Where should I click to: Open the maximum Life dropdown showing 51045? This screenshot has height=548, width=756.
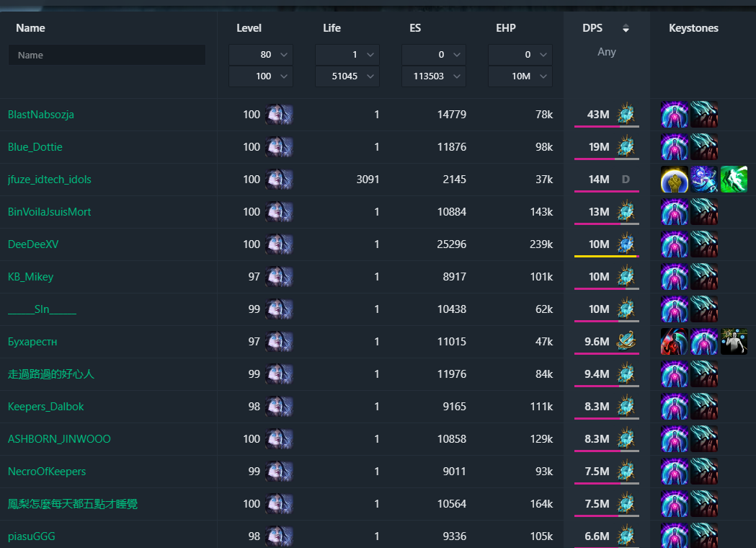point(347,76)
